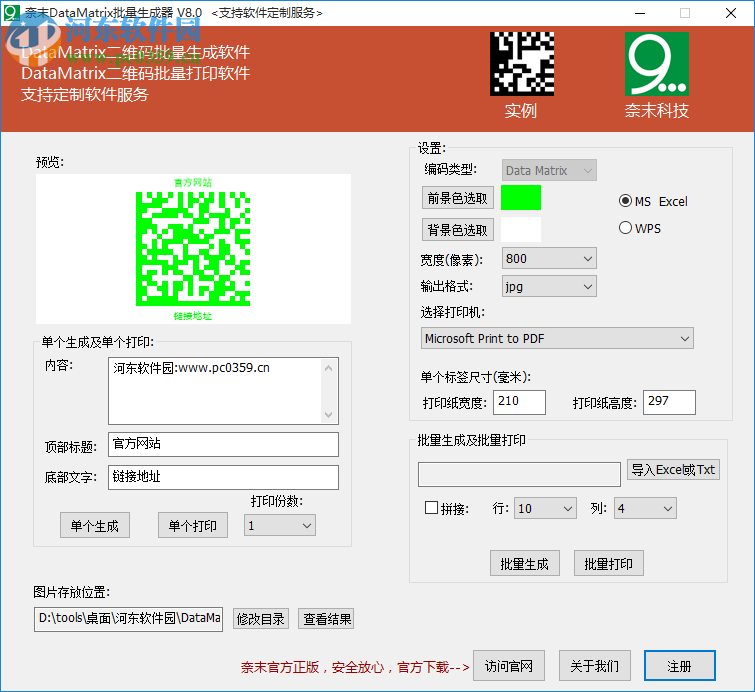Click the 单个打印 button

pos(193,525)
